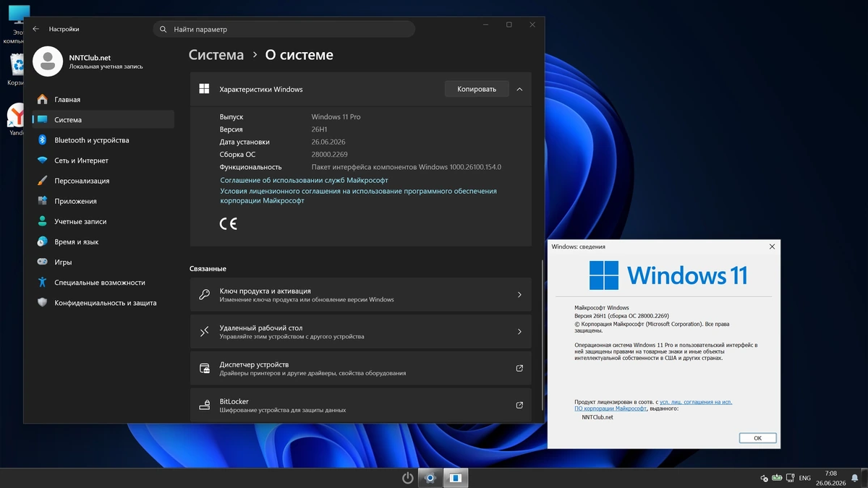The height and width of the screenshot is (488, 868).
Task: Click the installation date 26.06.2026 value
Action: click(328, 142)
